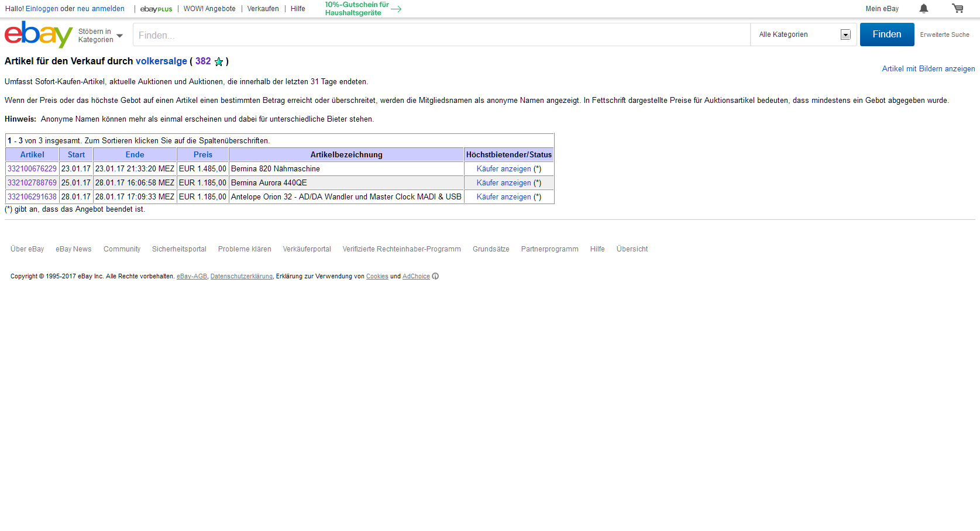Click the AdChoice info icon
This screenshot has height=531, width=980.
[x=435, y=277]
